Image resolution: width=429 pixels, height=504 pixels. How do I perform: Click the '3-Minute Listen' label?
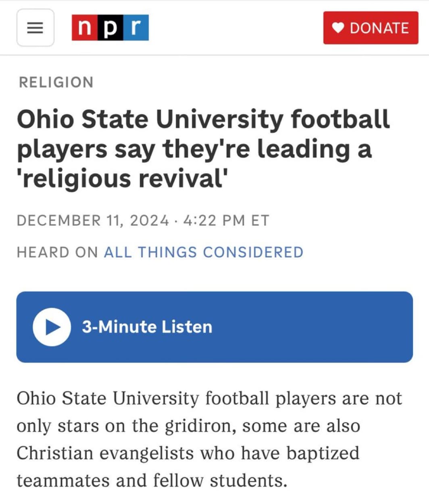(x=147, y=327)
